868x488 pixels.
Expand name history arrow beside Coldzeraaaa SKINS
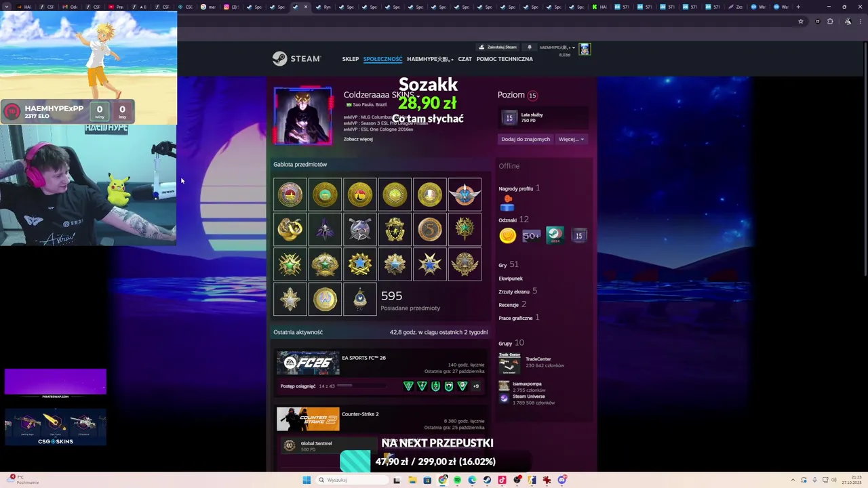(418, 96)
